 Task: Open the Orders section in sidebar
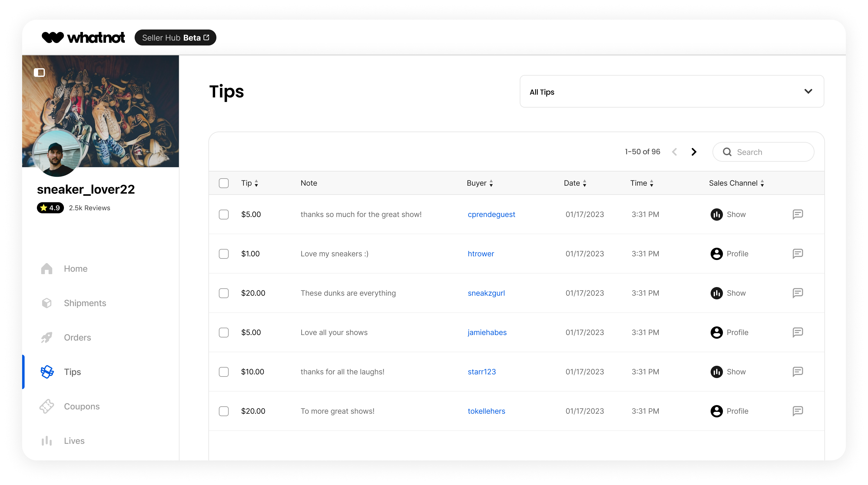(x=77, y=337)
